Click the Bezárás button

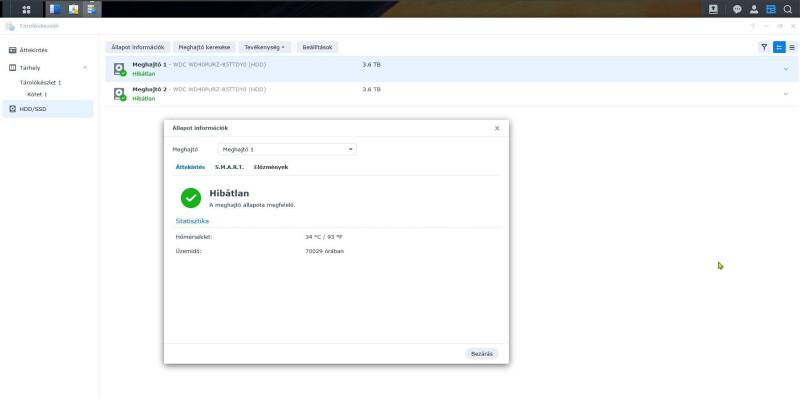[482, 354]
